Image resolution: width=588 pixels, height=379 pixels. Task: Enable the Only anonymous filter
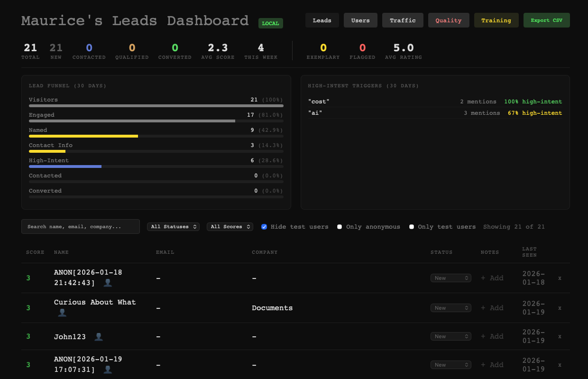pos(340,227)
